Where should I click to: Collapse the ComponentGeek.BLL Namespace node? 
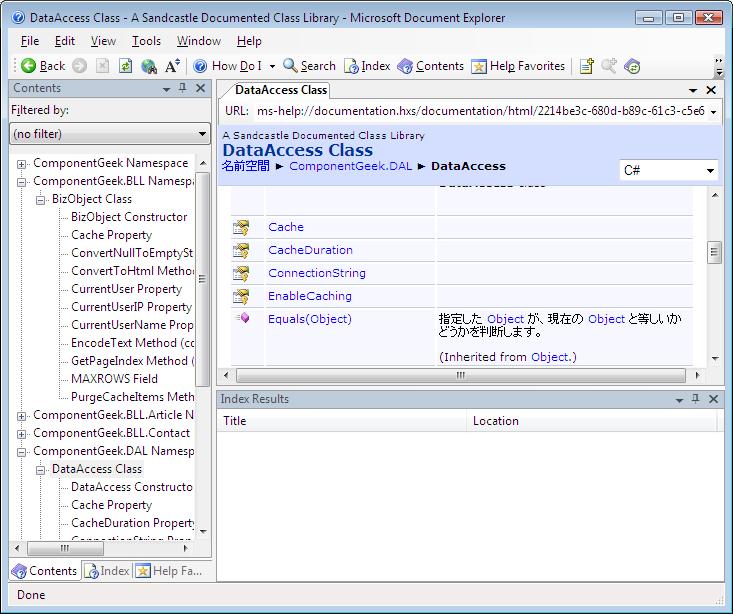pos(22,182)
